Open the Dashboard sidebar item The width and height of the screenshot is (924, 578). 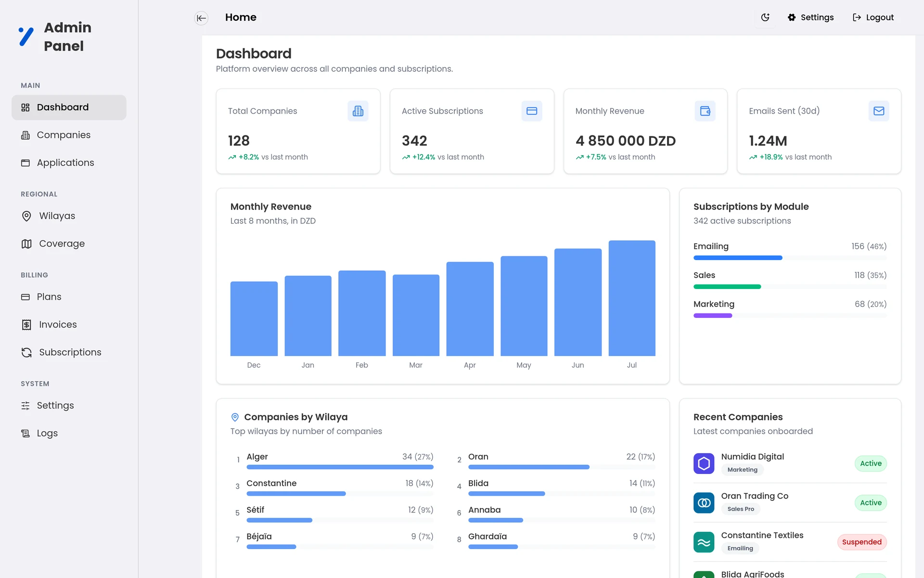pos(69,107)
